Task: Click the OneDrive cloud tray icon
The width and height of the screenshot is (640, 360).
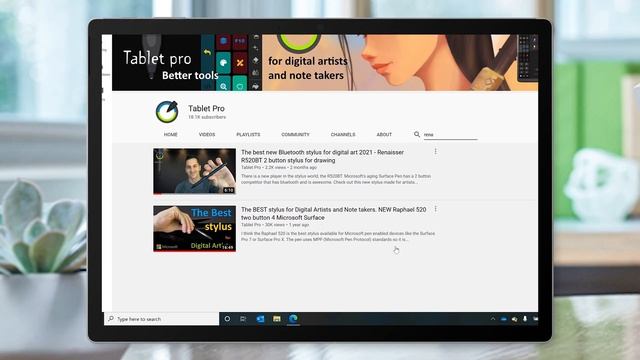Action: [x=504, y=319]
